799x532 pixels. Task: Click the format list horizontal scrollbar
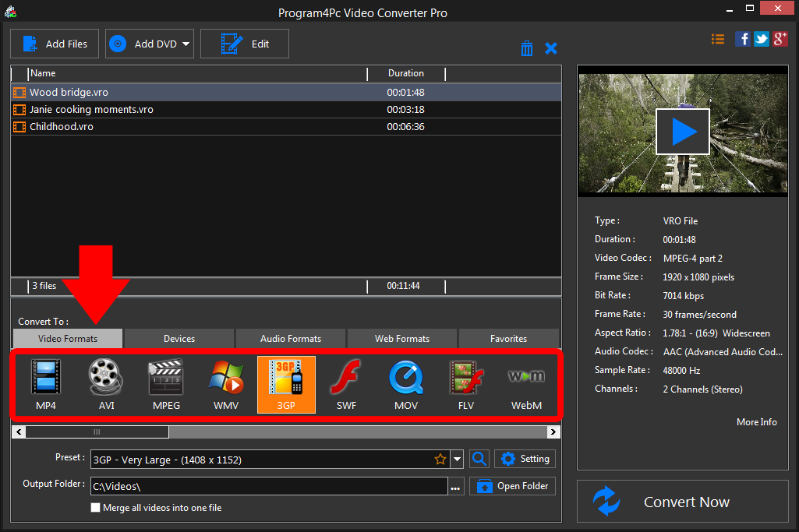97,432
